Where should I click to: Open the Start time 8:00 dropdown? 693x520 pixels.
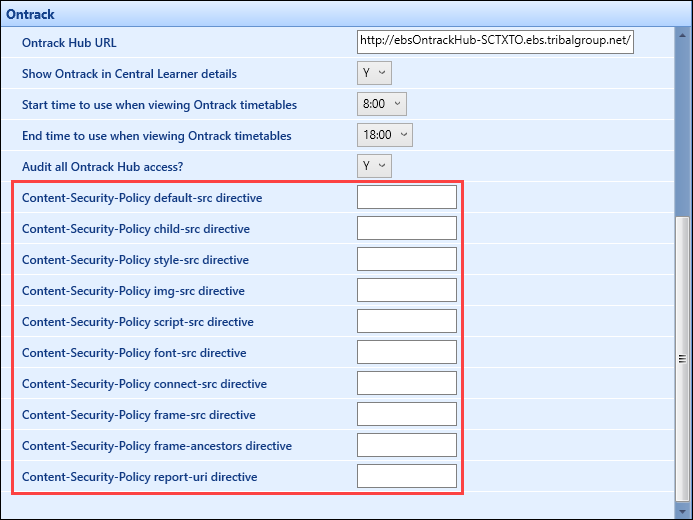(381, 104)
